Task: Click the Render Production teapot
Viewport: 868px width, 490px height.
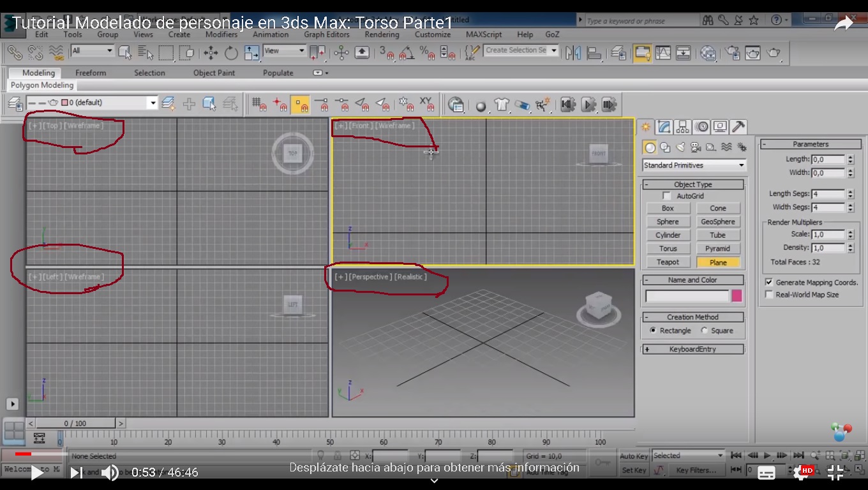Action: pyautogui.click(x=774, y=52)
